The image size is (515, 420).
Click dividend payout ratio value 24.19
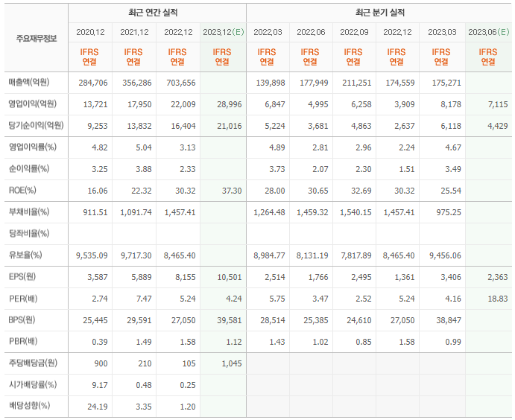(x=98, y=407)
